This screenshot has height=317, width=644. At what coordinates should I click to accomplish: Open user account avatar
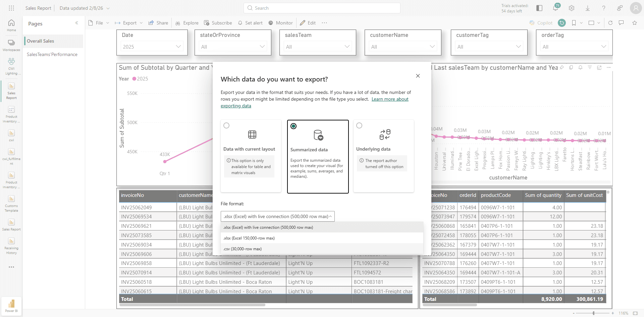636,8
